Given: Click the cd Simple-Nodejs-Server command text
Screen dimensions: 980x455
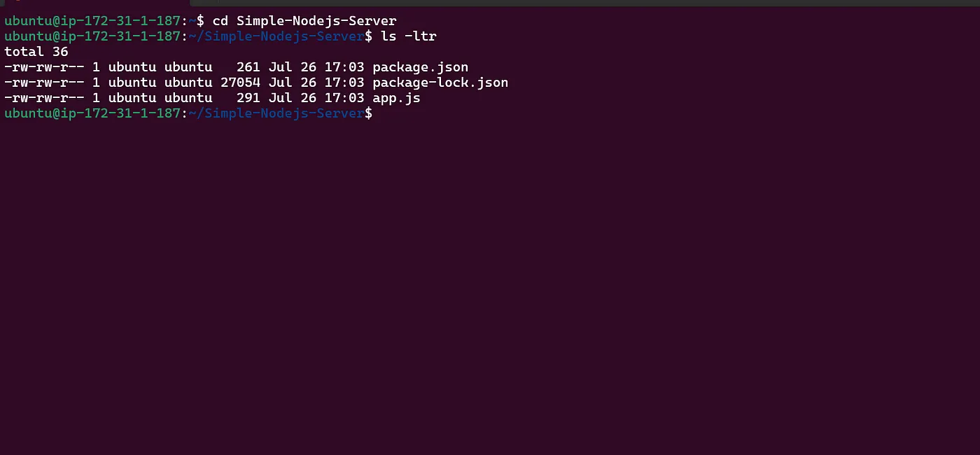Looking at the screenshot, I should click(304, 21).
